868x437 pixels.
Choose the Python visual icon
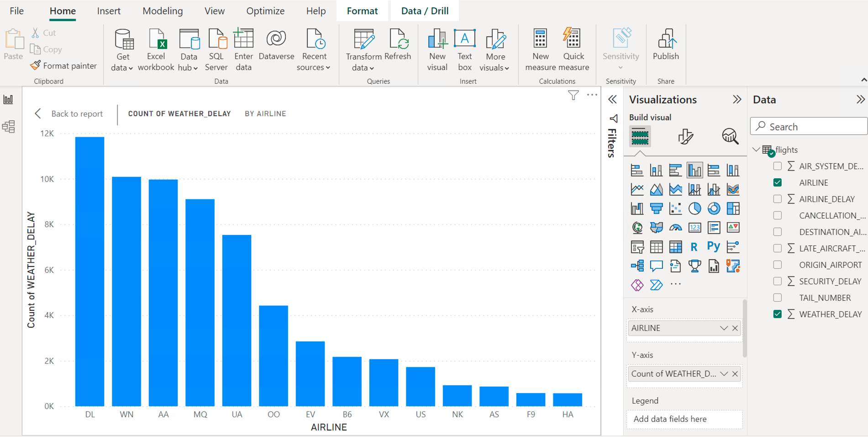pos(713,247)
